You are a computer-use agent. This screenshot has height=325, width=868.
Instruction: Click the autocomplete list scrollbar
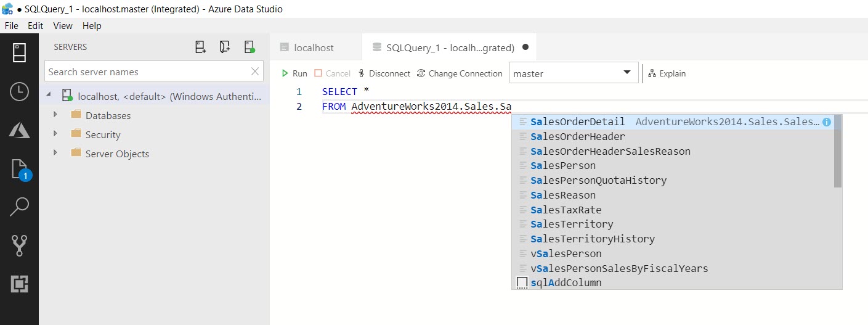[x=838, y=151]
